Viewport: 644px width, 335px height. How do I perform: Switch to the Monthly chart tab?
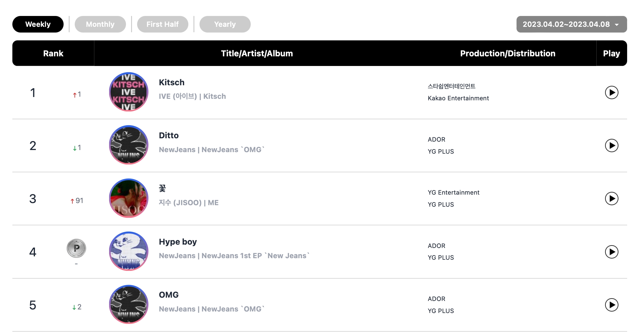coord(100,24)
